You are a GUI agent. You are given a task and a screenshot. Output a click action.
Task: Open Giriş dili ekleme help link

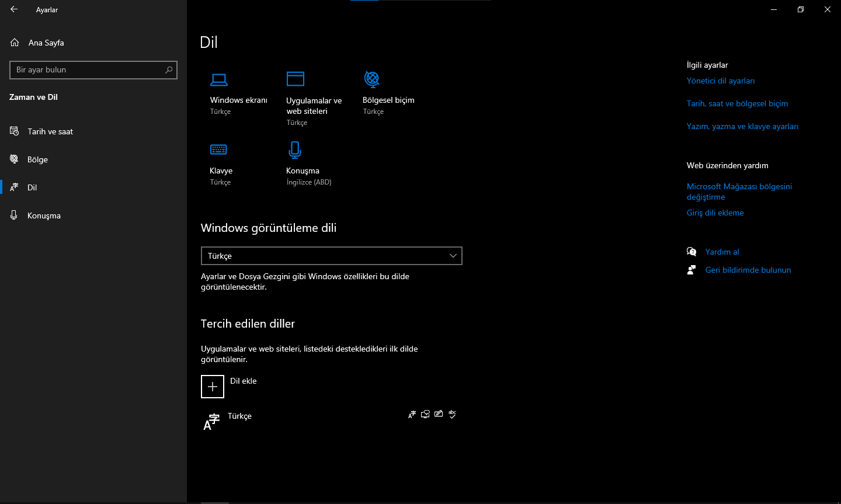pos(715,213)
